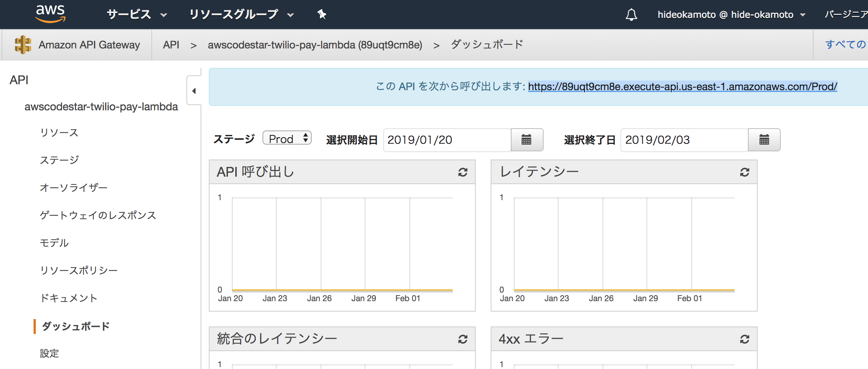Open リソースポリシー in sidebar
868x369 pixels.
[x=79, y=270]
